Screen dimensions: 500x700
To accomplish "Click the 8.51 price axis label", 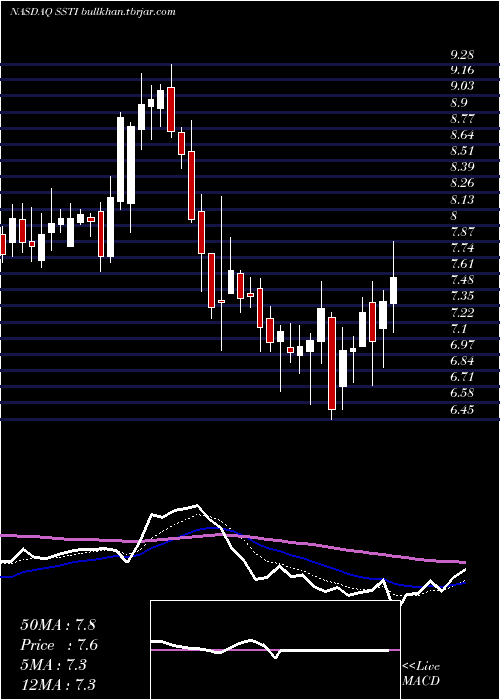I will point(462,151).
